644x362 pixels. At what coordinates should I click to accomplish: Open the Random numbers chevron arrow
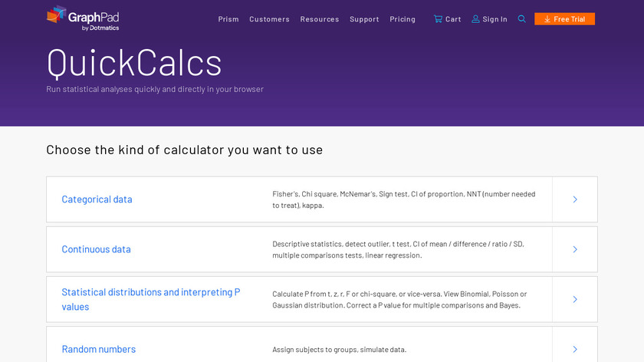[575, 349]
